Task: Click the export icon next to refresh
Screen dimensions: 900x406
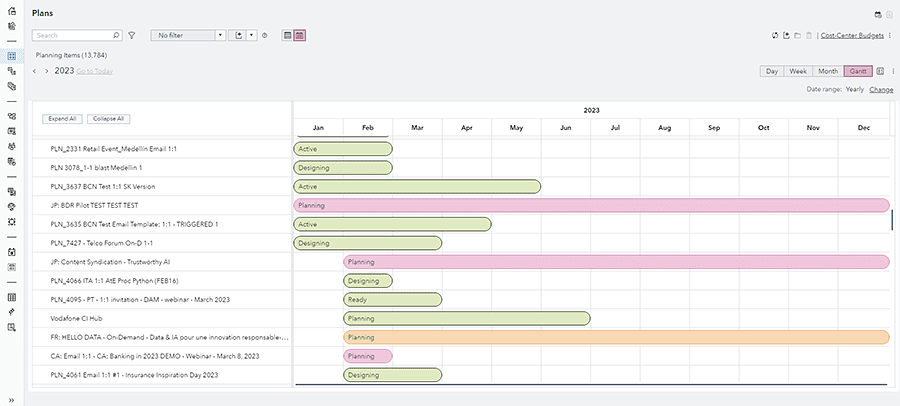Action: pyautogui.click(x=787, y=36)
